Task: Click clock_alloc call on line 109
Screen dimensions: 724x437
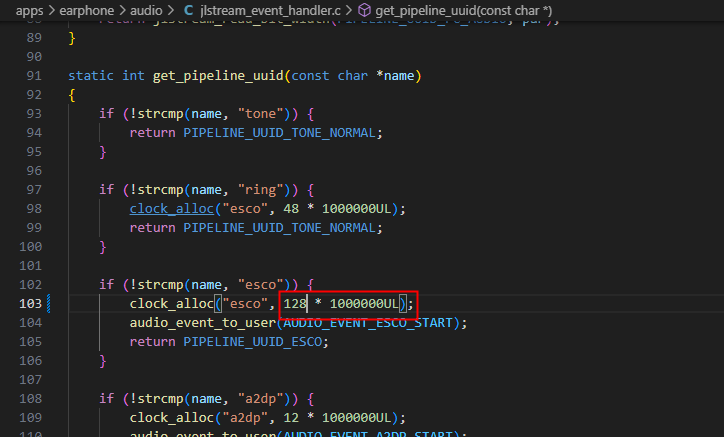Action: click(172, 418)
